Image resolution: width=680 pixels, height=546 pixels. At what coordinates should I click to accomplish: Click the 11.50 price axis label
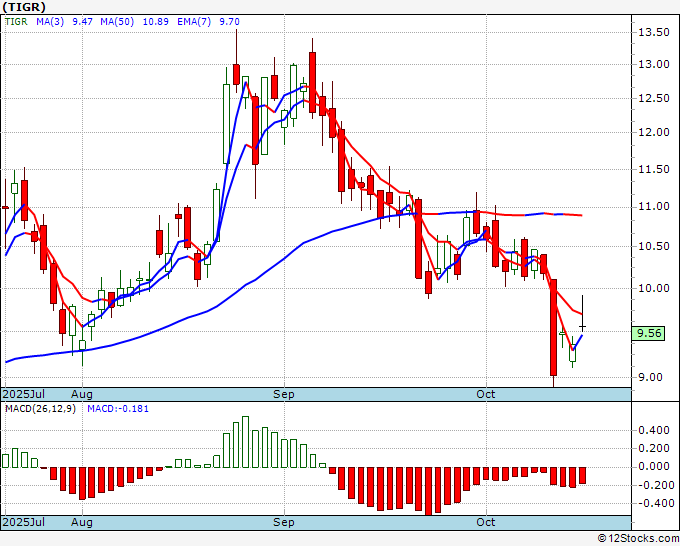pos(654,169)
